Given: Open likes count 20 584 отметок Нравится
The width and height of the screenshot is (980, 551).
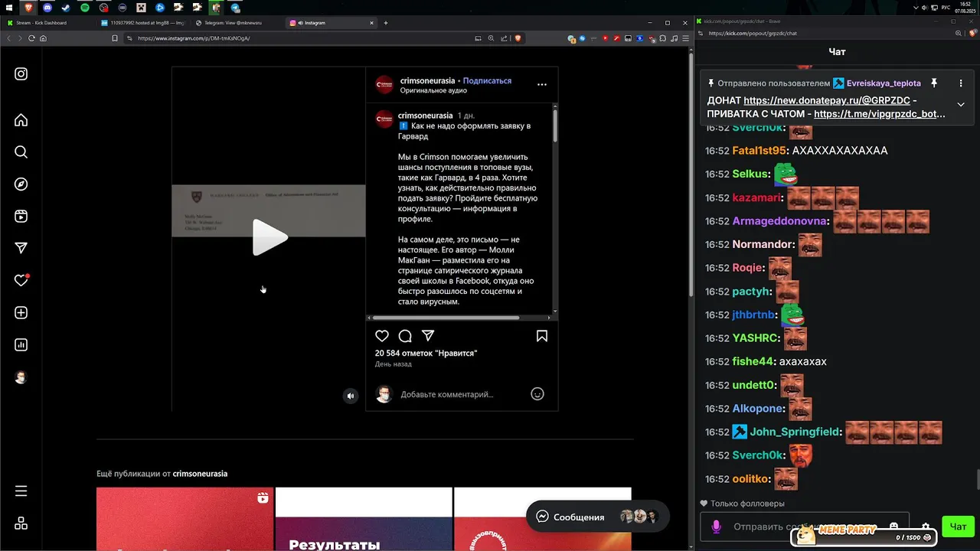Looking at the screenshot, I should 426,354.
